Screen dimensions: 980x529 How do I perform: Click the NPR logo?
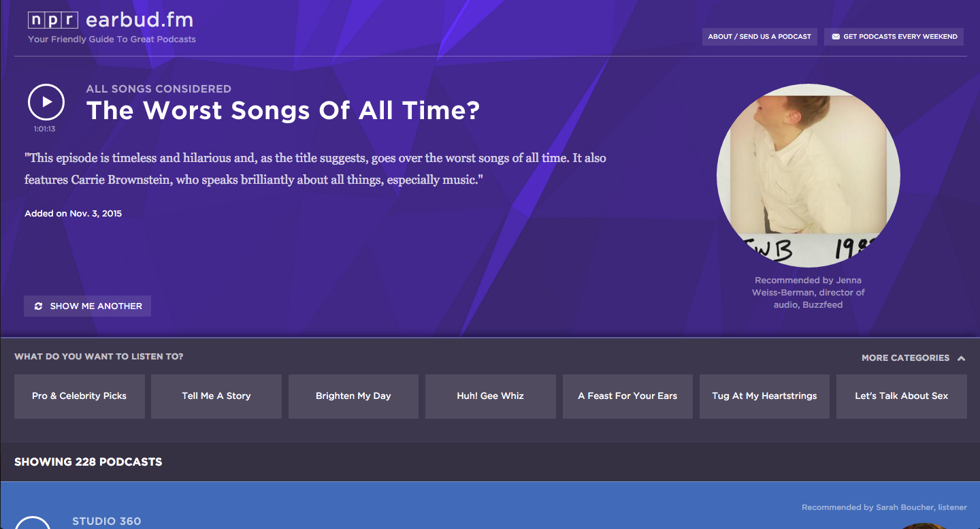click(53, 20)
